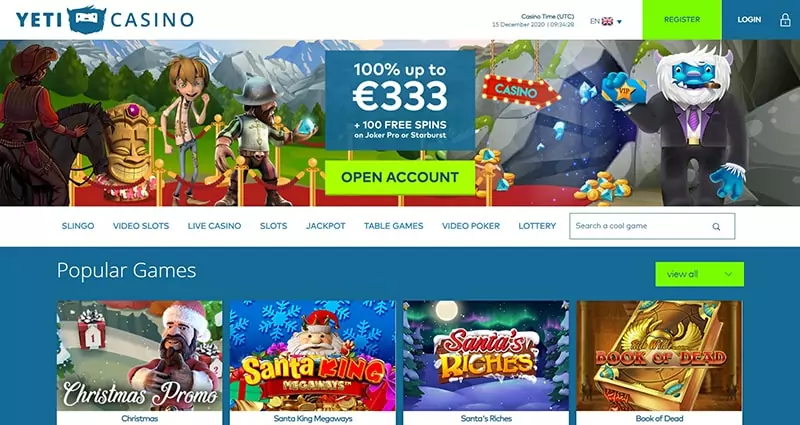Focus the Search a cool game field
800x425 pixels.
652,226
